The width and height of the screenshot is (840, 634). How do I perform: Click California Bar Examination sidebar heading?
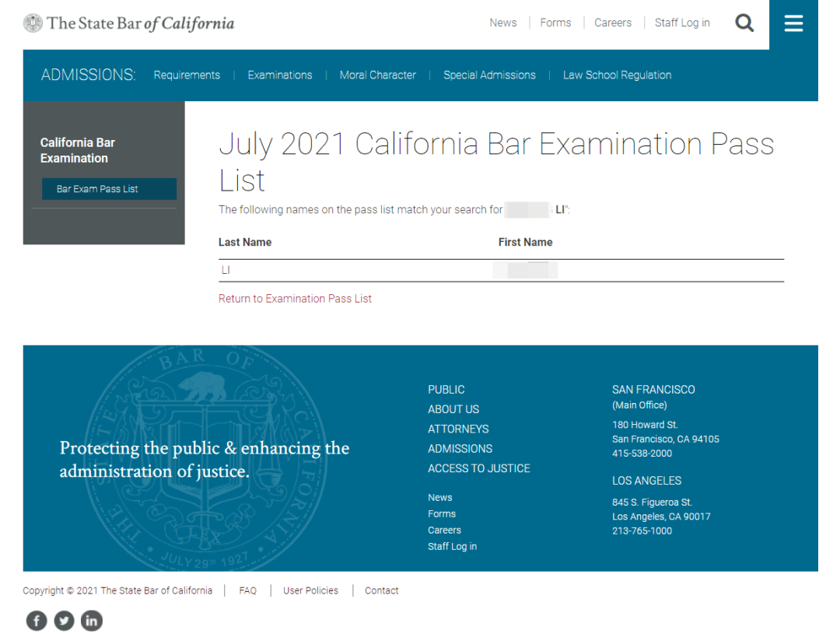(78, 150)
